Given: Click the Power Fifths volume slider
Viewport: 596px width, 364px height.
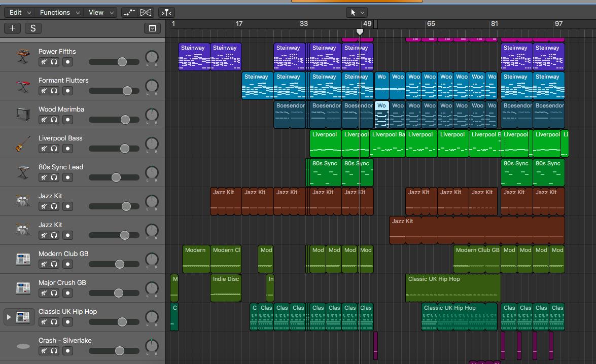Looking at the screenshot, I should click(x=114, y=62).
